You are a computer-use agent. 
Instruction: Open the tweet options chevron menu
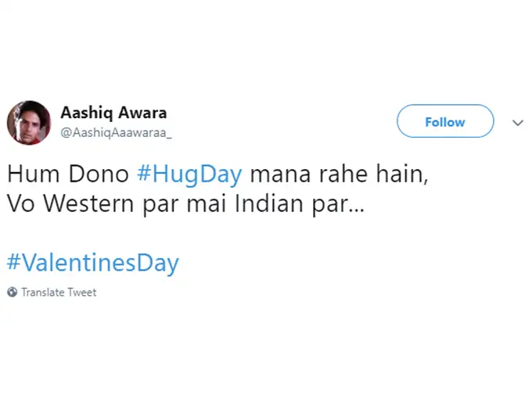pos(517,123)
